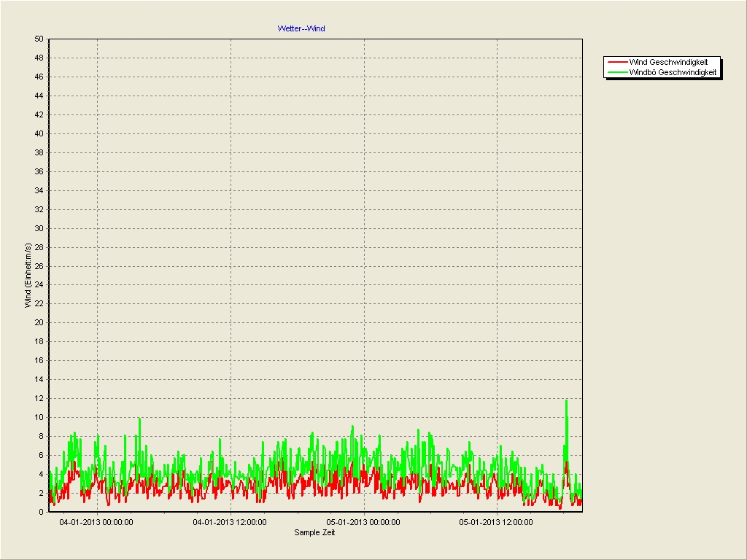Click the 12 value on the y-axis
Screen dimensions: 747x560
39,398
